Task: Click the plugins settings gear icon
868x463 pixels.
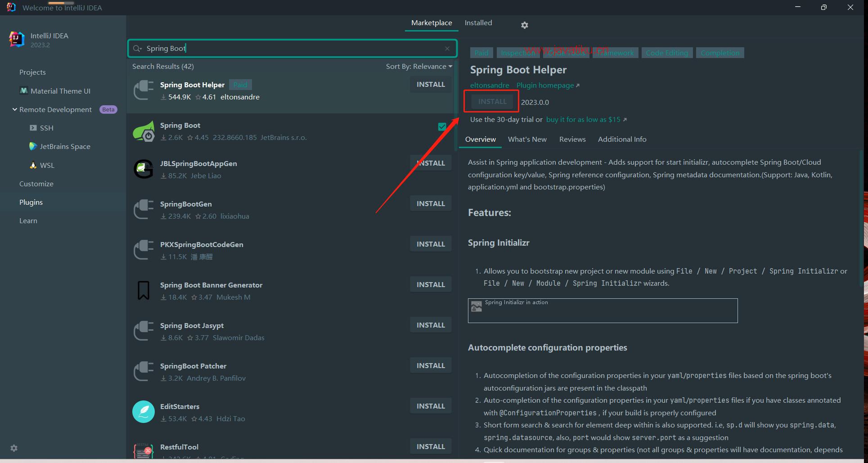Action: point(524,25)
